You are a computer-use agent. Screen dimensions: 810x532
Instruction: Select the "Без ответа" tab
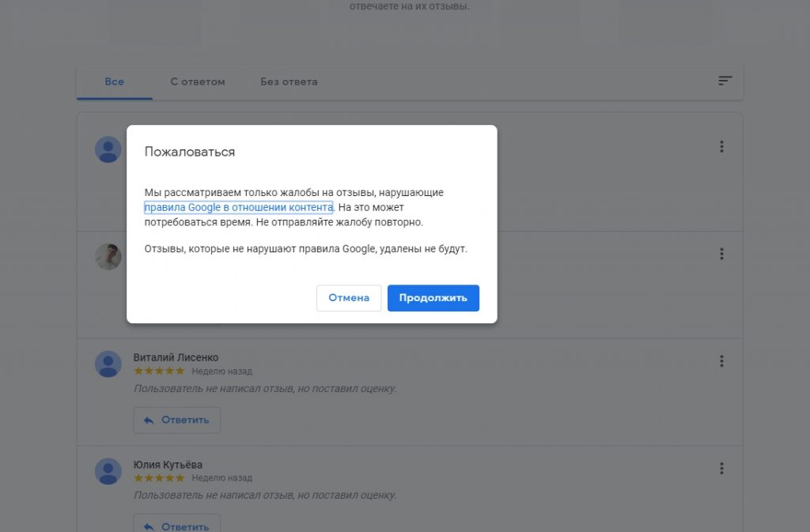pyautogui.click(x=289, y=81)
